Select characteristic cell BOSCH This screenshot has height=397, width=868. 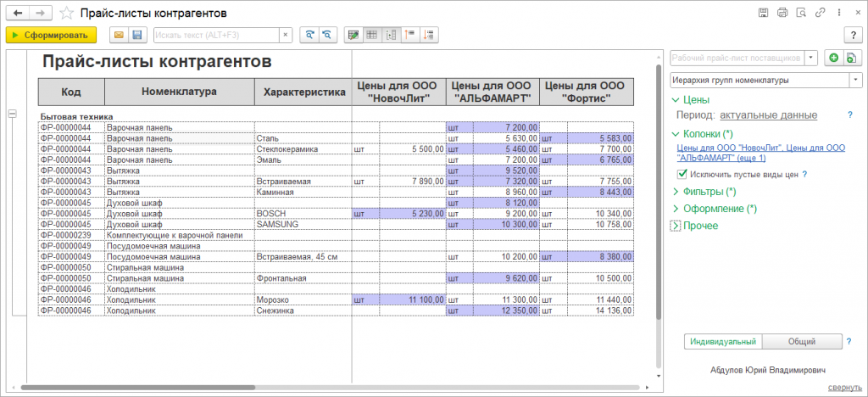pyautogui.click(x=303, y=213)
